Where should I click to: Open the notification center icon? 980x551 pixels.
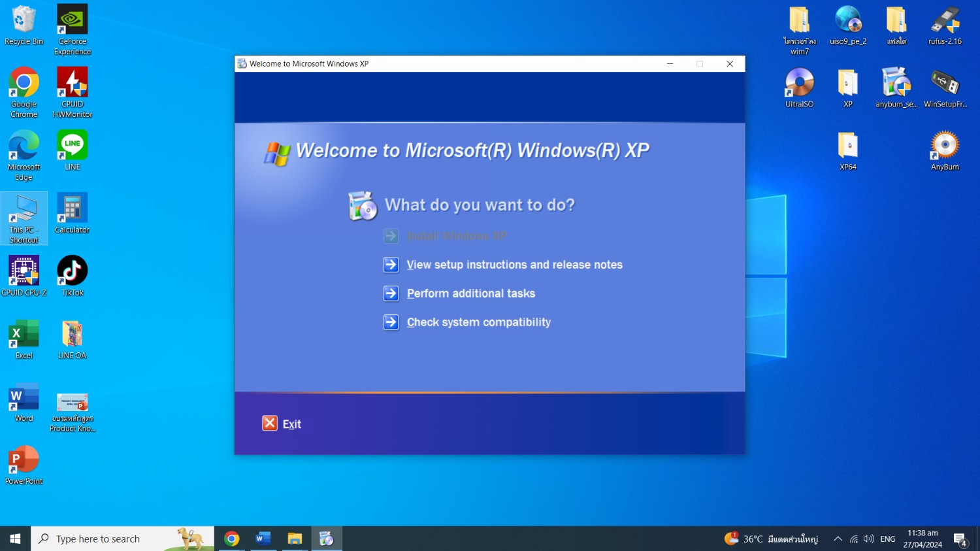point(960,539)
